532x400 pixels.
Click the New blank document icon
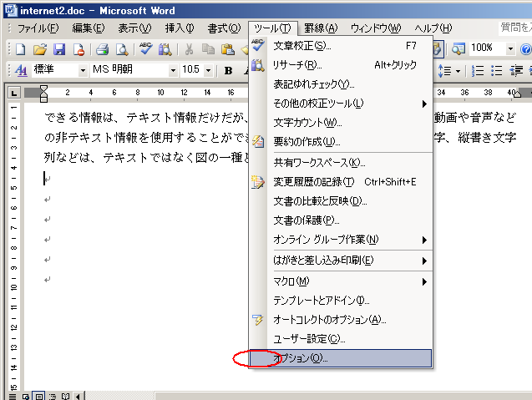20,49
